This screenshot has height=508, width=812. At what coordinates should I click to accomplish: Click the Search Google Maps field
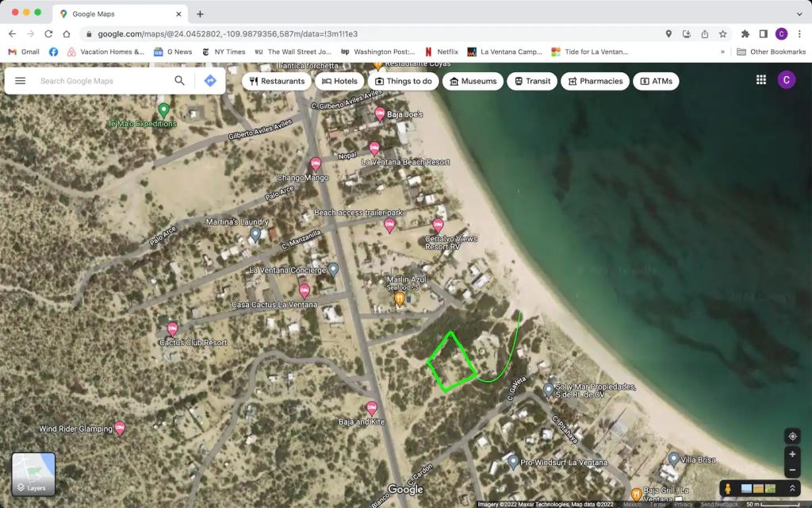[103, 81]
